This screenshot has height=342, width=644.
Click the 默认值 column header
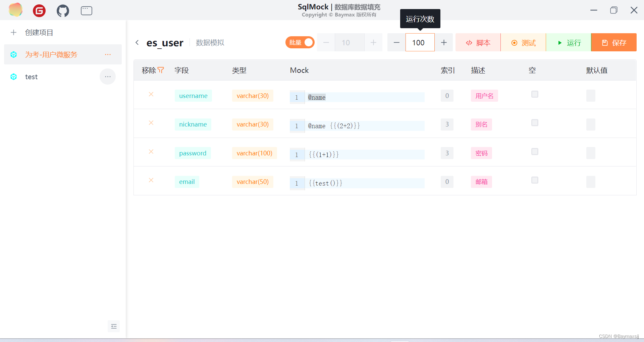(x=597, y=70)
